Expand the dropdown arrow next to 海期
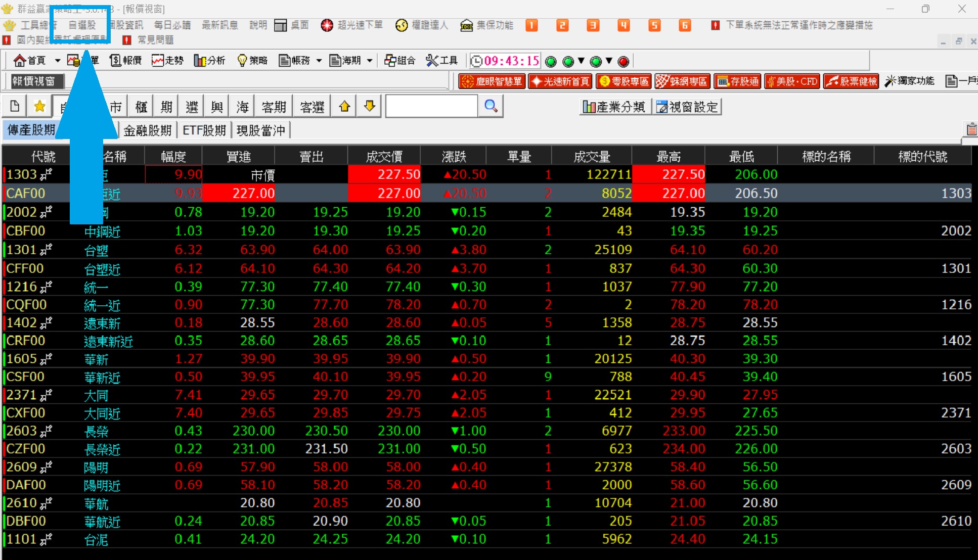Viewport: 978px width, 560px height. (x=370, y=61)
